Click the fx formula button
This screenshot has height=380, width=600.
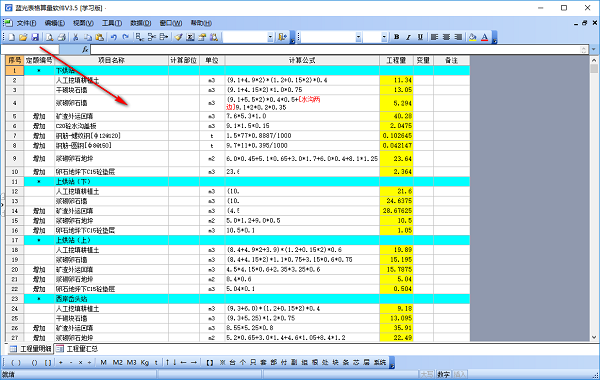pyautogui.click(x=85, y=49)
